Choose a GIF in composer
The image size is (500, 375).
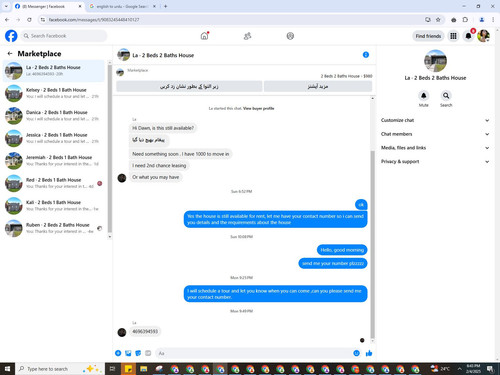148,353
